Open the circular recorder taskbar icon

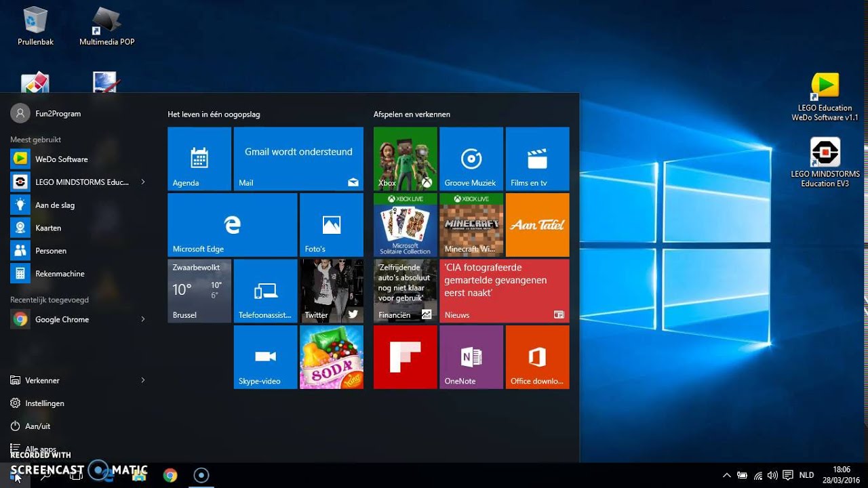point(201,475)
